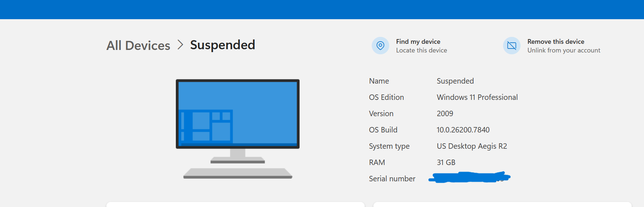Click the 'OS Edition' label
The height and width of the screenshot is (207, 644).
(x=386, y=97)
